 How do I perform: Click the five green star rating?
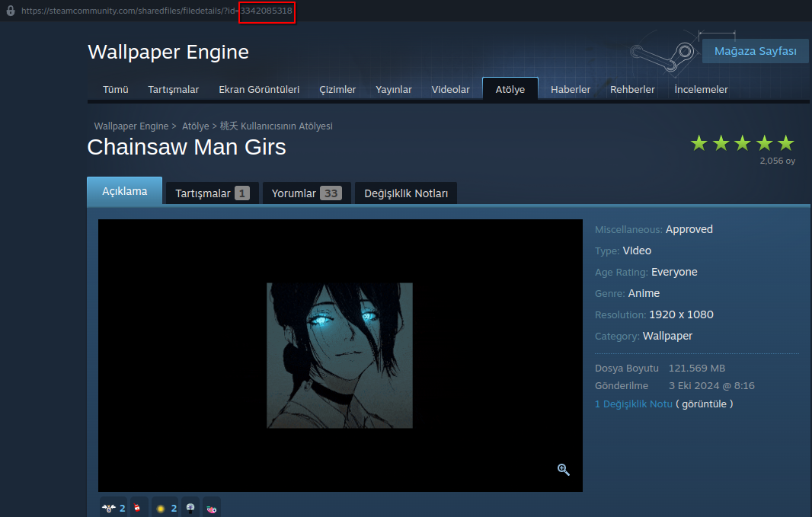(742, 143)
